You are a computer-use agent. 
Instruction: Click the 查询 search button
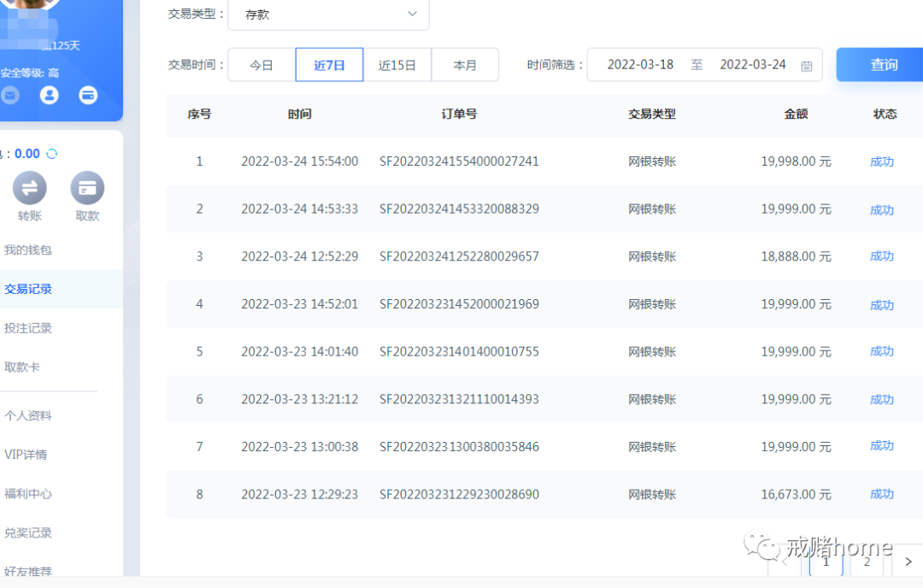pyautogui.click(x=881, y=65)
